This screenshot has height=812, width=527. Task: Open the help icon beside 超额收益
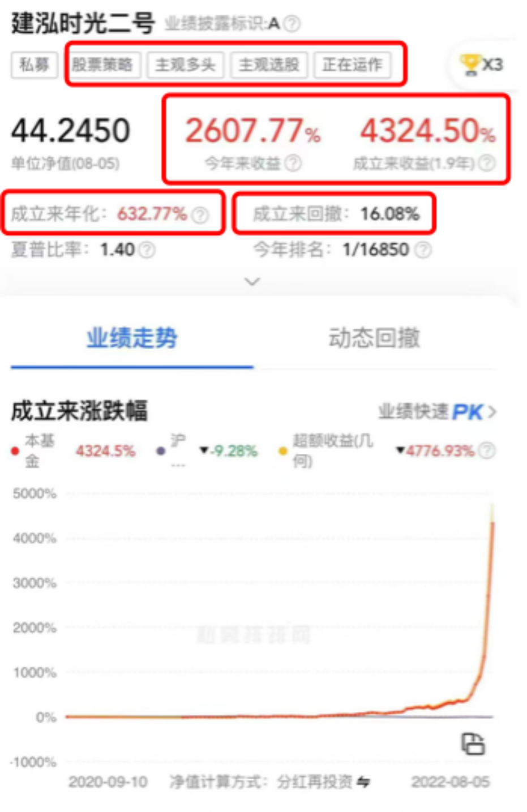click(x=487, y=450)
